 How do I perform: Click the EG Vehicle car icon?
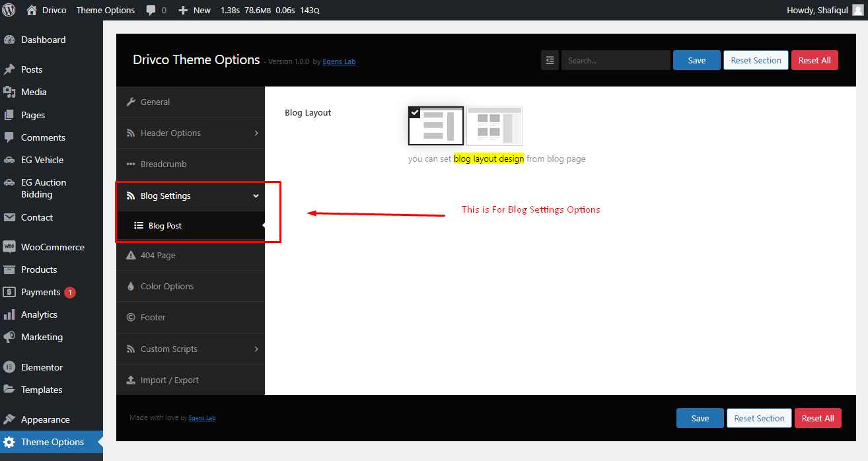pos(9,160)
